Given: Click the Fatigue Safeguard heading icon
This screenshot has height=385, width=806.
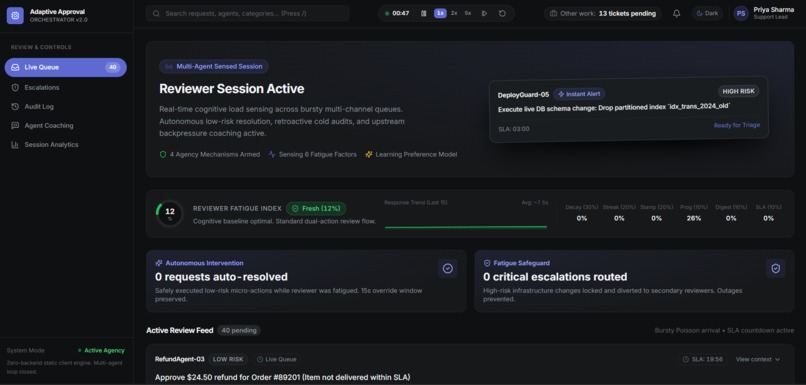Looking at the screenshot, I should [487, 263].
